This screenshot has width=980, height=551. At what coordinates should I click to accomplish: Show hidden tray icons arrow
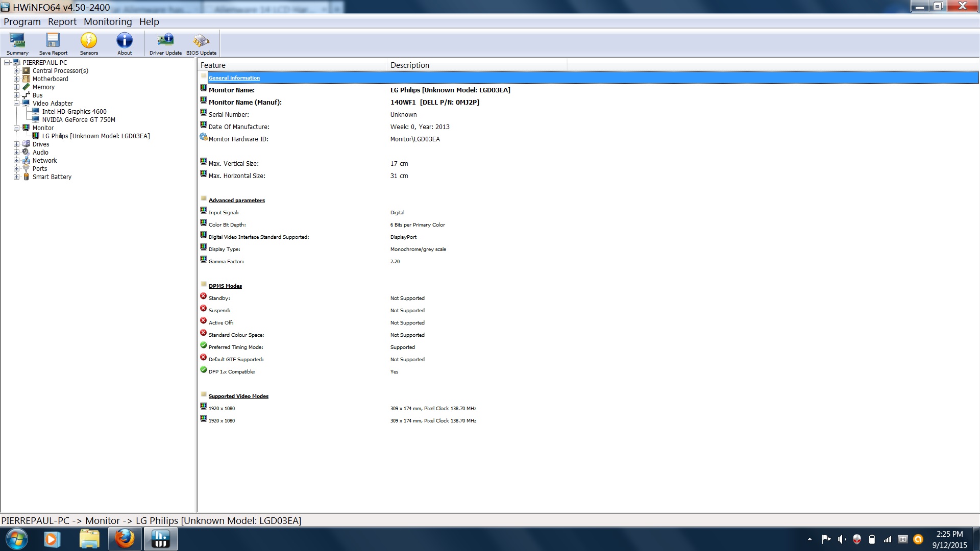pyautogui.click(x=810, y=539)
